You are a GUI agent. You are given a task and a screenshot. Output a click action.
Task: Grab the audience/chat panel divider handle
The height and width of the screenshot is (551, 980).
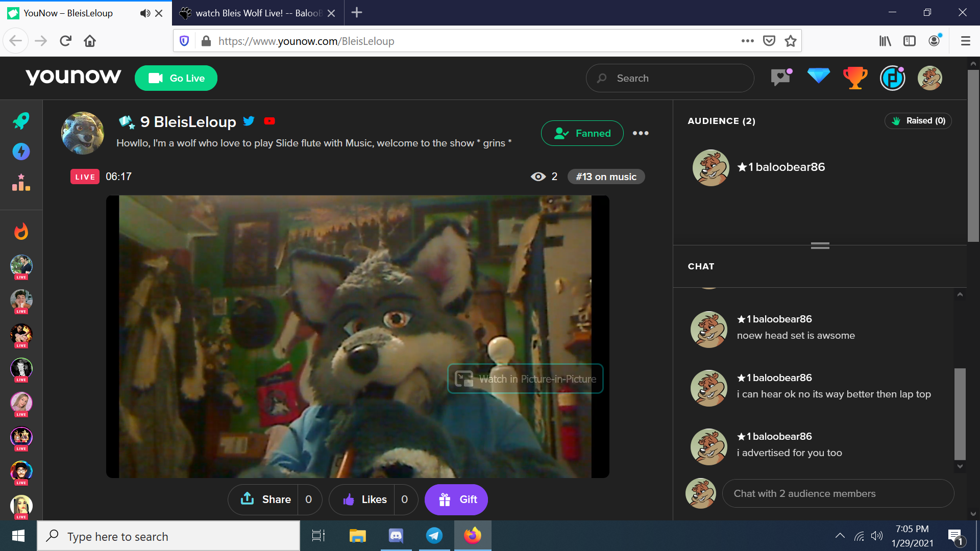coord(820,245)
